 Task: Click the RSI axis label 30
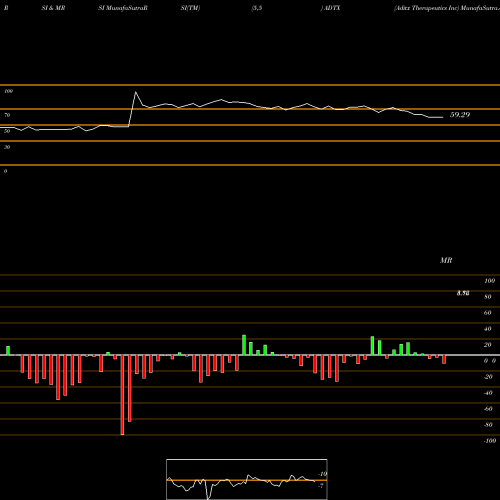point(7,147)
